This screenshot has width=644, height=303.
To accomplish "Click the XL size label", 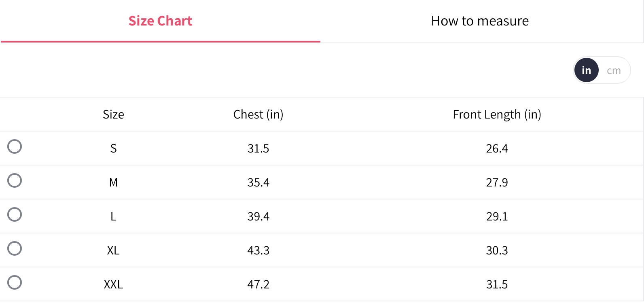I will tap(113, 250).
